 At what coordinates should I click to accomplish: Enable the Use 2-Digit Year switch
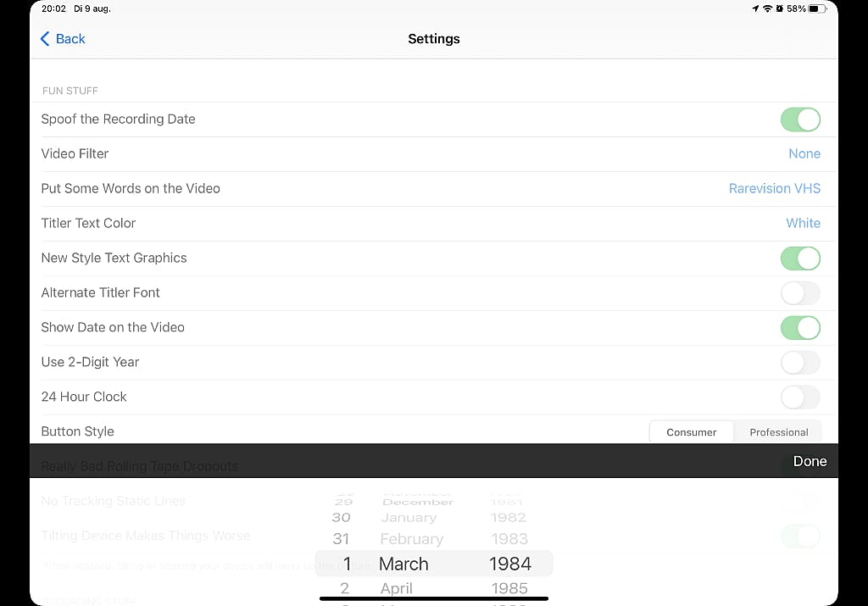800,363
